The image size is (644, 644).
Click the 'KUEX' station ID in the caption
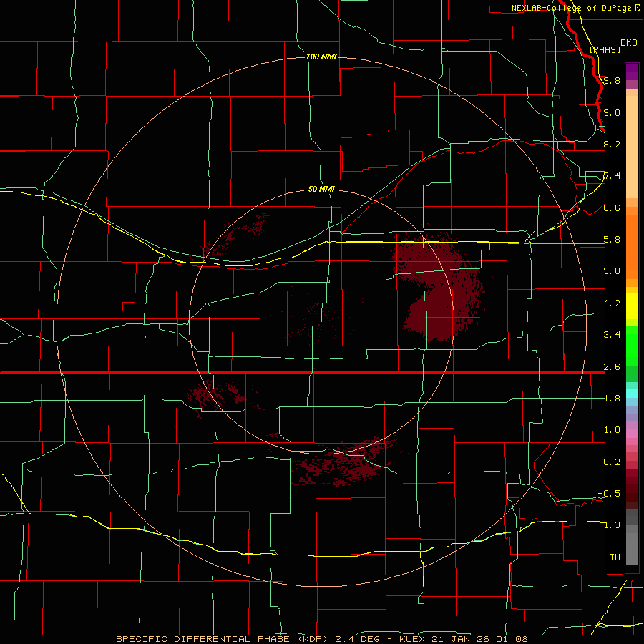click(413, 639)
